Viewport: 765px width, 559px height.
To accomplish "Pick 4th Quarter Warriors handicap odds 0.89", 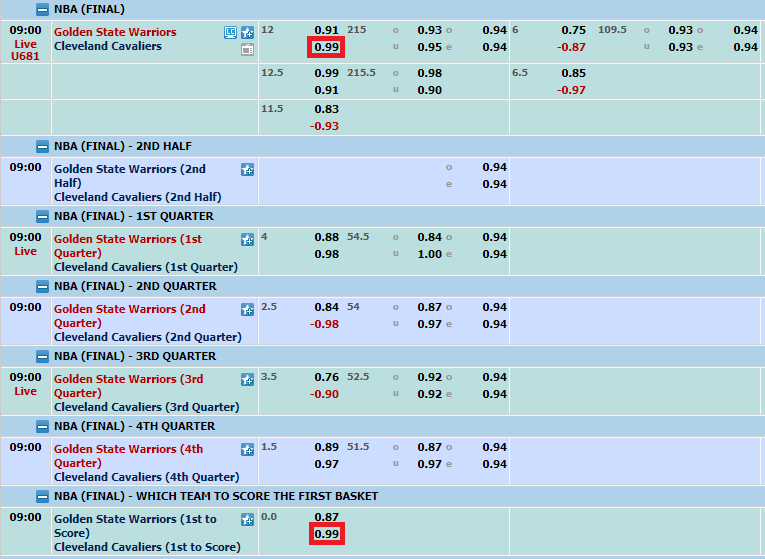I will pos(326,447).
